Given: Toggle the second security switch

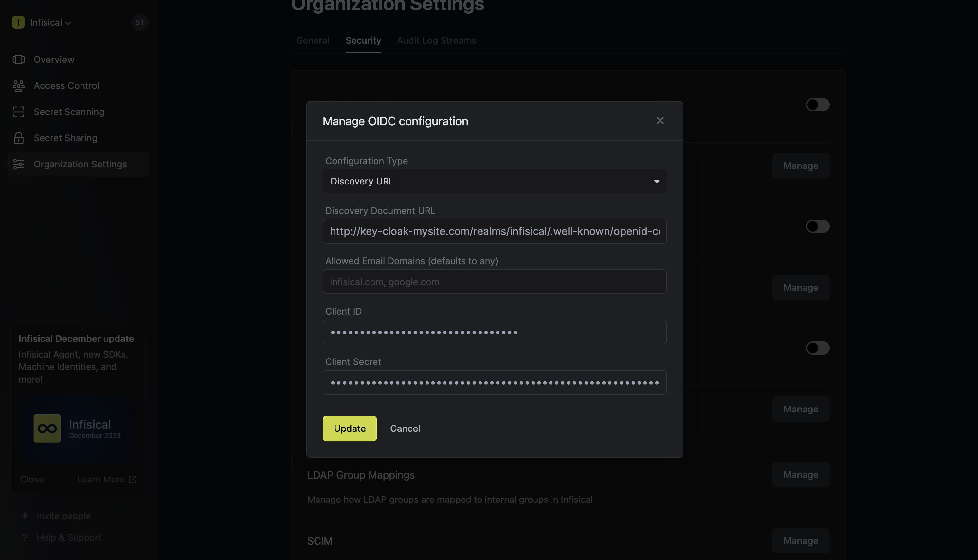Looking at the screenshot, I should click(818, 226).
